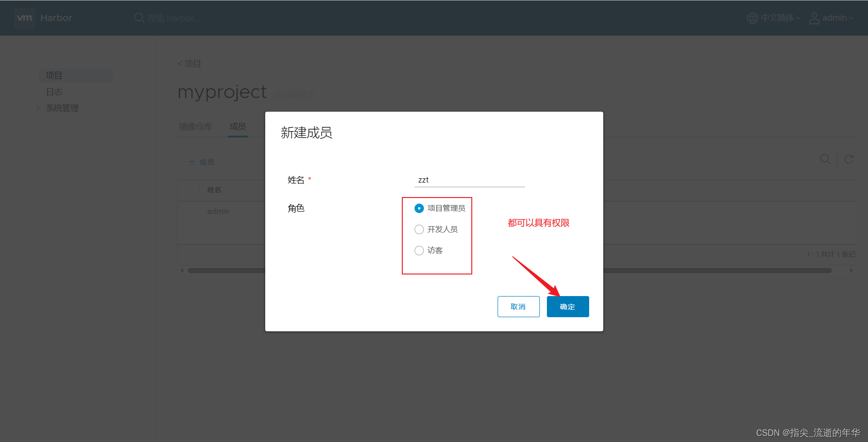The height and width of the screenshot is (442, 868).
Task: Click the 1 - 1 共计 1 条记录 footer text
Action: pyautogui.click(x=831, y=254)
